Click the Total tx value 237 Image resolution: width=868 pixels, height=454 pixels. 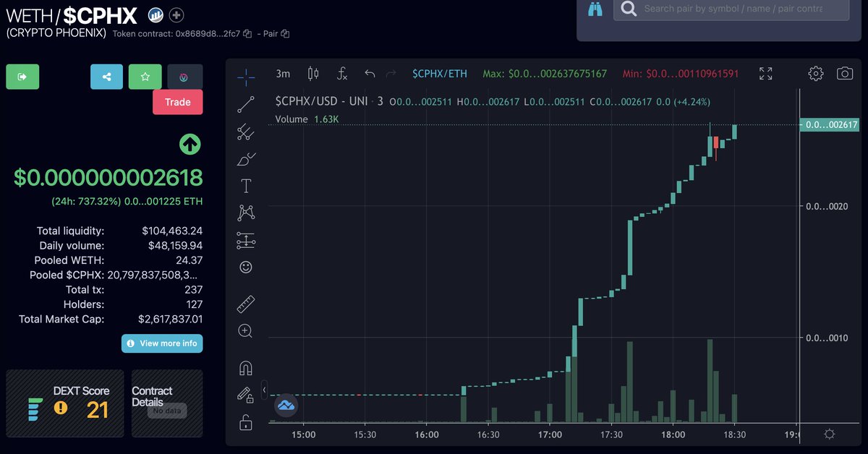(194, 290)
